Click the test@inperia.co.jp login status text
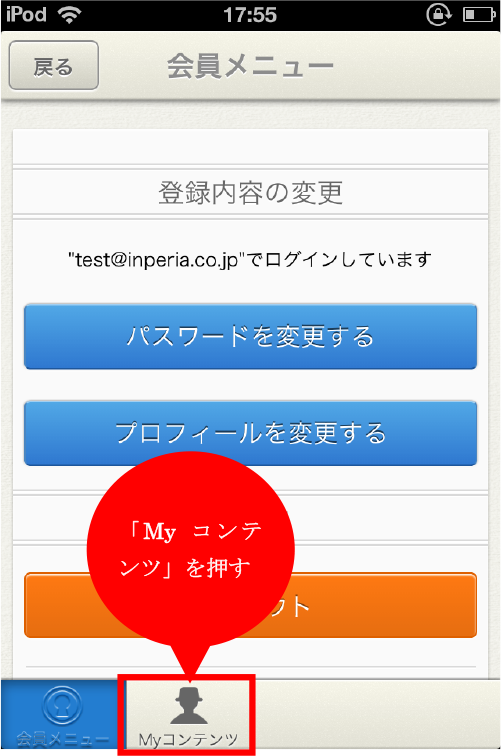Image resolution: width=501 pixels, height=756 pixels. [250, 260]
